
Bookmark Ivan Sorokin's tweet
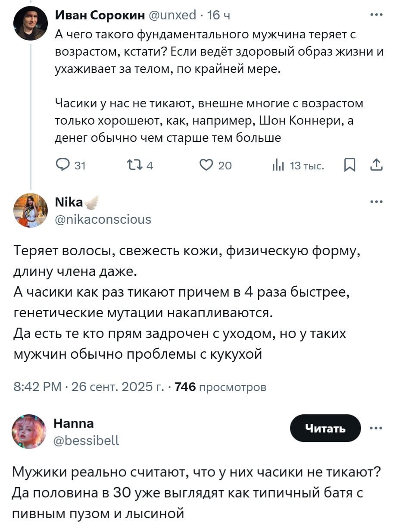pos(350,165)
